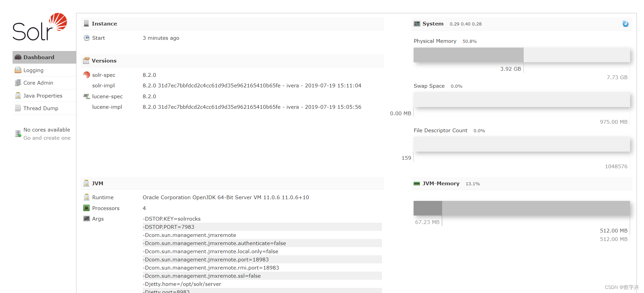Click the Go and create one link
This screenshot has height=293, width=644.
pyautogui.click(x=47, y=138)
